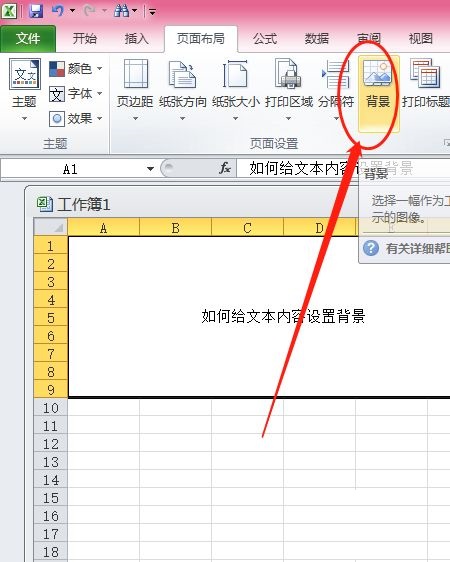Open the 页边距 (Margins) menu
450x562 pixels.
(x=135, y=90)
